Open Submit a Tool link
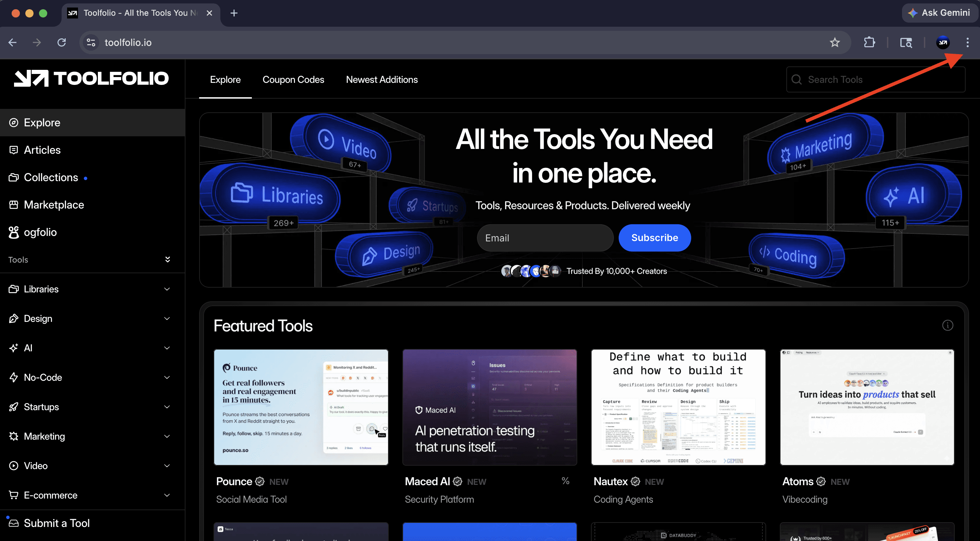Viewport: 980px width, 541px height. click(x=57, y=523)
